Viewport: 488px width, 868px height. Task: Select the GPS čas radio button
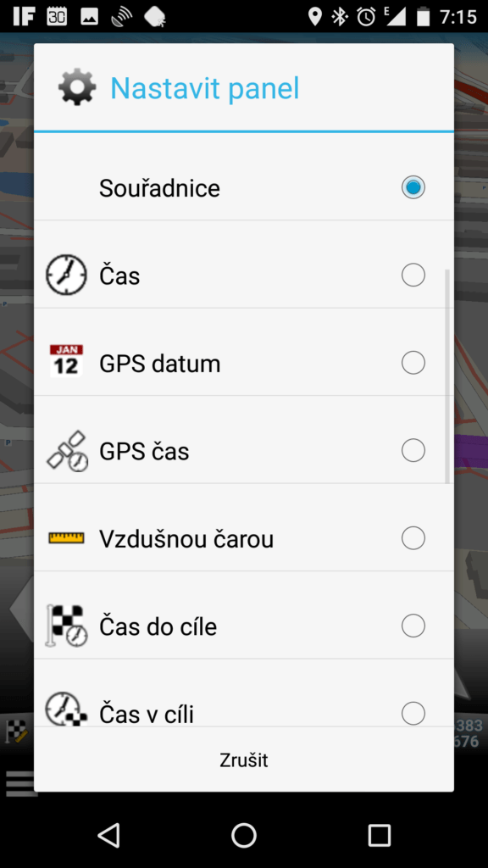point(413,450)
